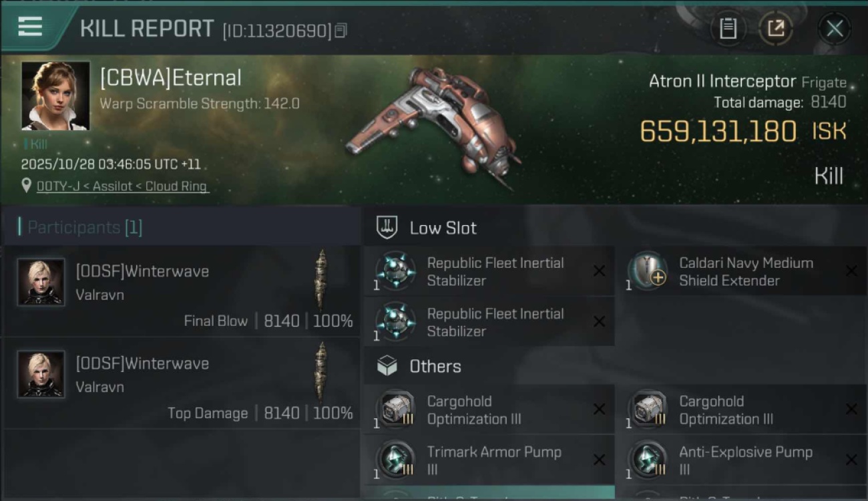The height and width of the screenshot is (501, 868).
Task: Click the left Cargohold Optimization III icon
Action: (x=395, y=409)
